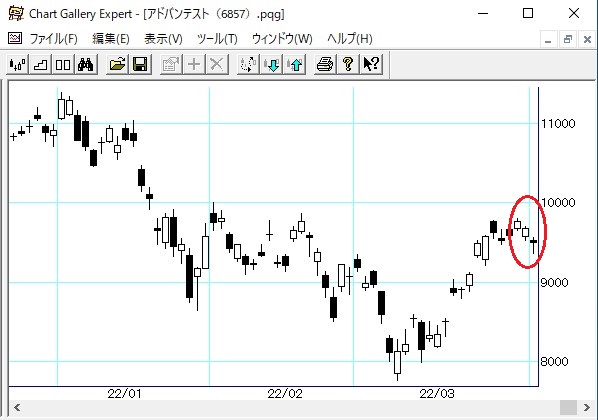Click the floppy disk save icon
The height and width of the screenshot is (420, 598).
(140, 64)
